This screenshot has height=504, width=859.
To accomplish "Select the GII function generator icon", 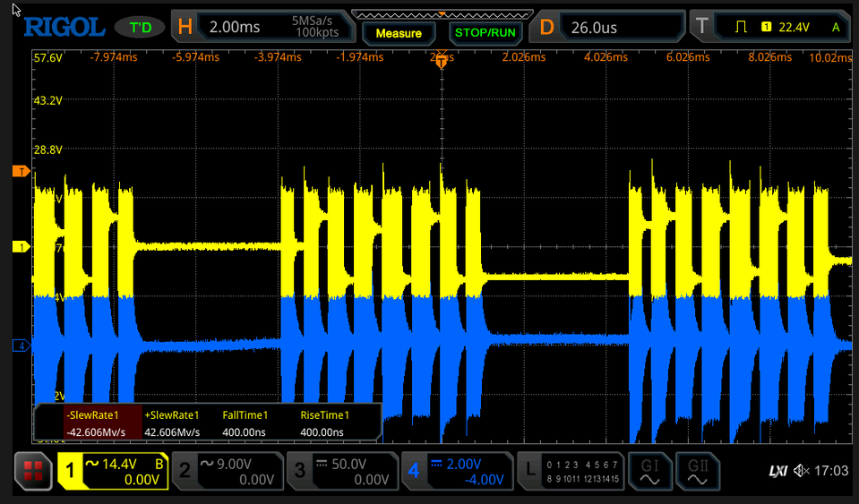I will tap(698, 472).
